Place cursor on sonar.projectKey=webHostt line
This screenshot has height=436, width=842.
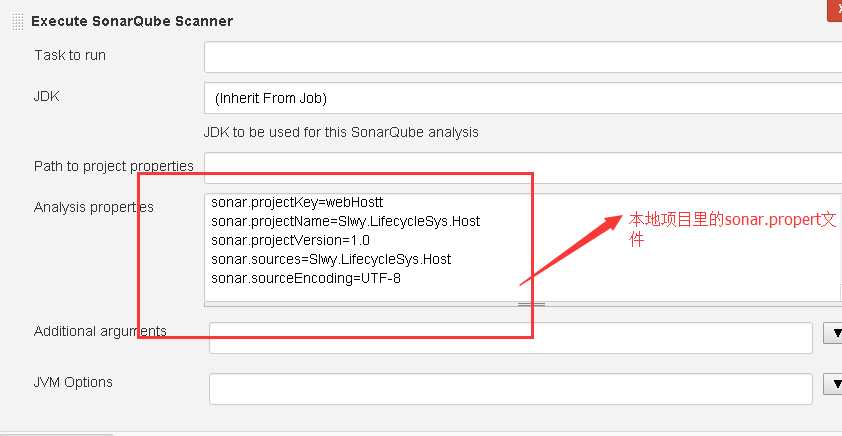(297, 202)
